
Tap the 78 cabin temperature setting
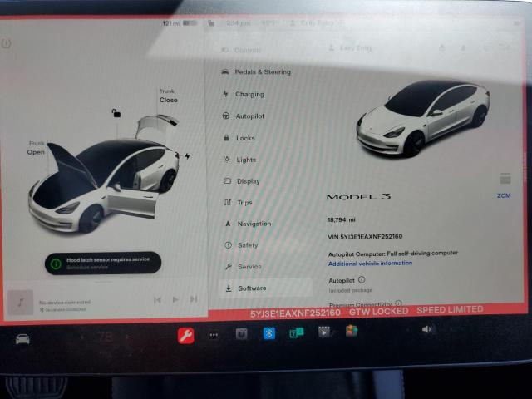(x=105, y=337)
